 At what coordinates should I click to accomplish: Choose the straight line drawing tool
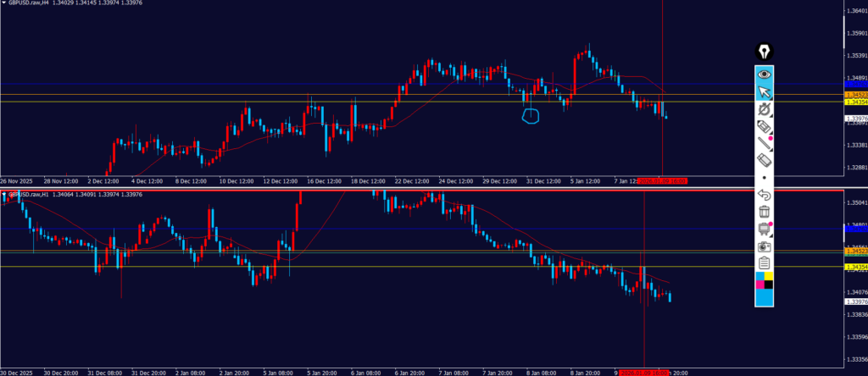tap(764, 143)
